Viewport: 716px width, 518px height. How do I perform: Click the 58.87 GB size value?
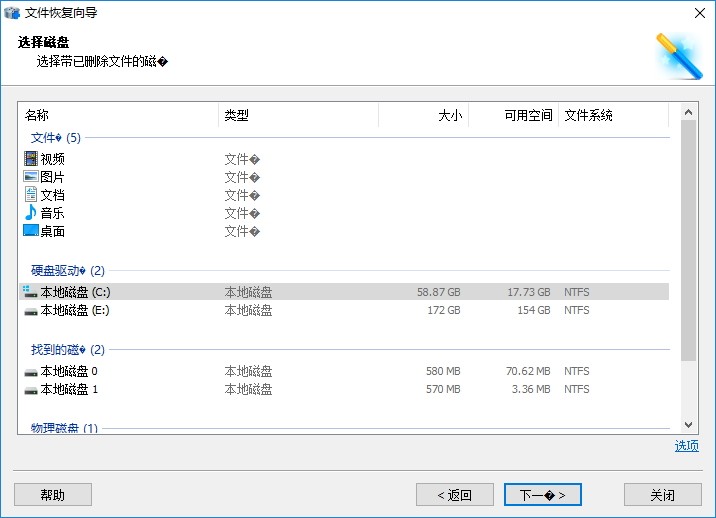pos(438,292)
